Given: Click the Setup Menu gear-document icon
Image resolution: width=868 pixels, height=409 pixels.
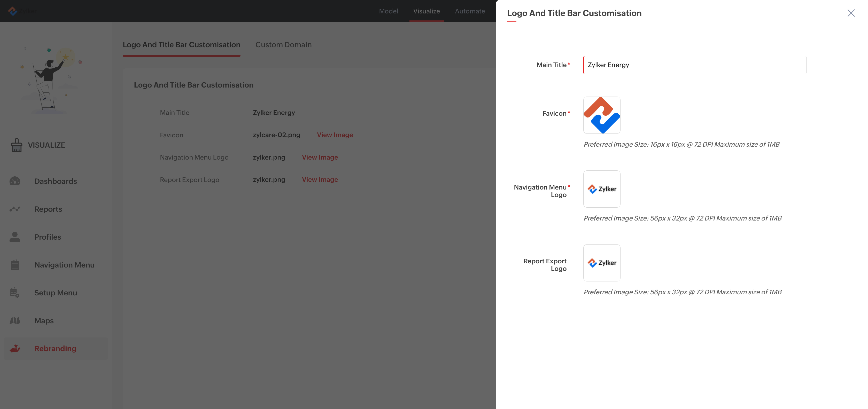Looking at the screenshot, I should [15, 293].
